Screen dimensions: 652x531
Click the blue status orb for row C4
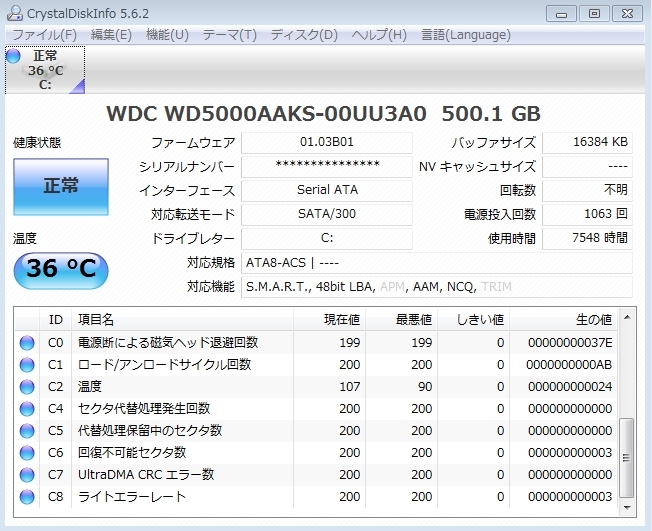pyautogui.click(x=27, y=409)
